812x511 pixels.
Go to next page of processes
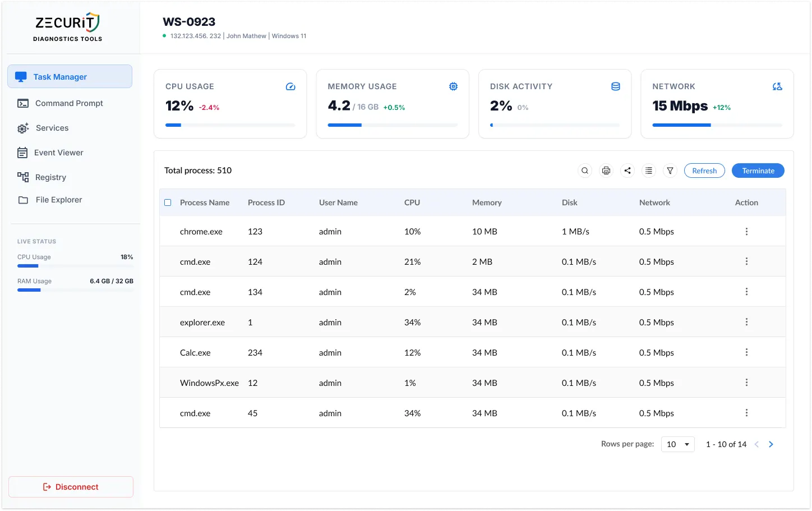click(771, 444)
